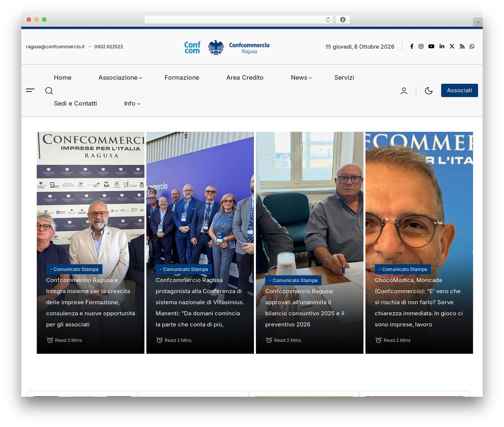The image size is (504, 427).
Task: Open ChocoModica Moncada article headline
Action: tap(419, 303)
